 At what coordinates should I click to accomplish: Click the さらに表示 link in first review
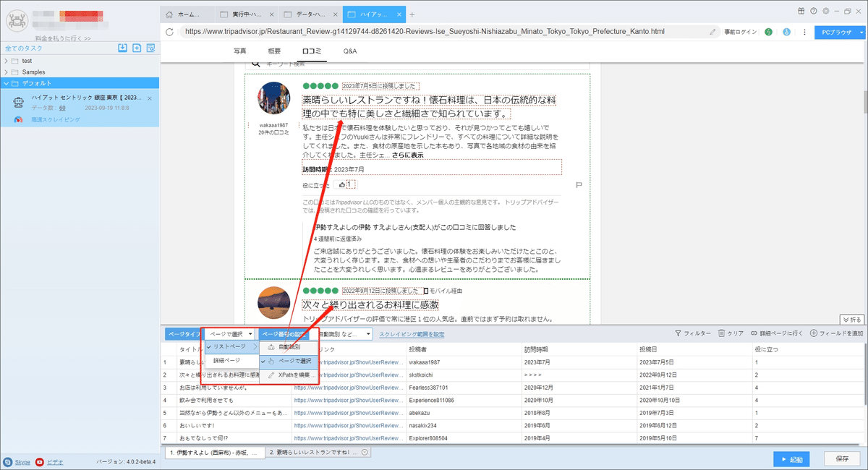point(407,155)
